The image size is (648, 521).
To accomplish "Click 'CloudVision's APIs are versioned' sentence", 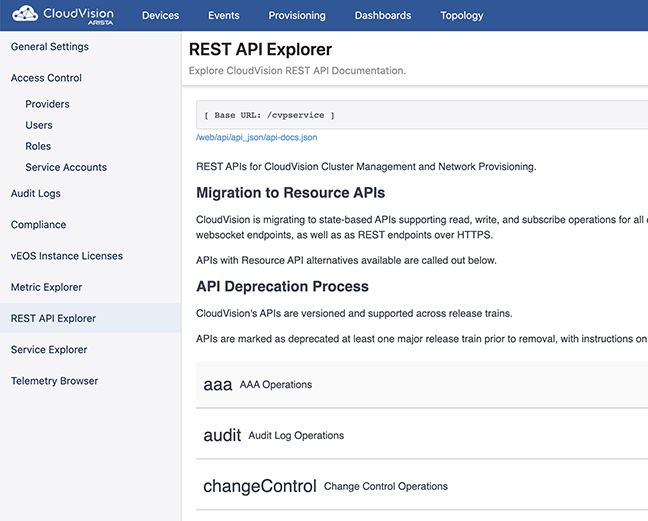I will (354, 313).
